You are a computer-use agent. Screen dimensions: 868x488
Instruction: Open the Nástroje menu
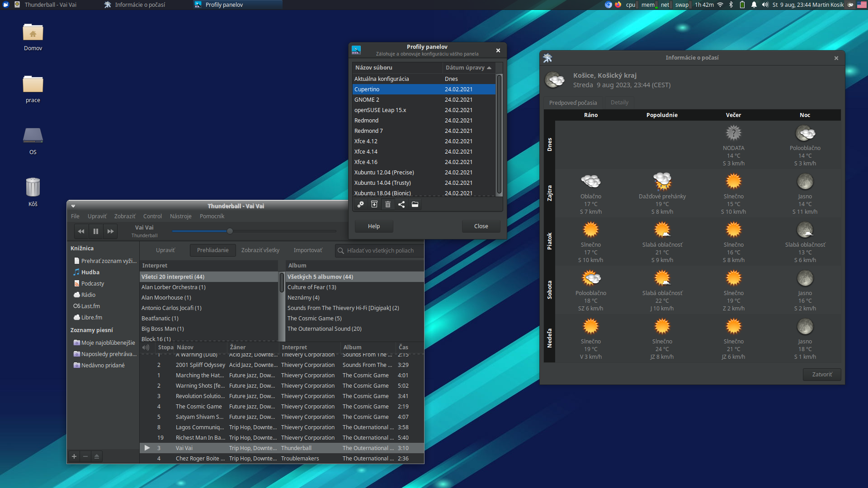[x=181, y=216]
